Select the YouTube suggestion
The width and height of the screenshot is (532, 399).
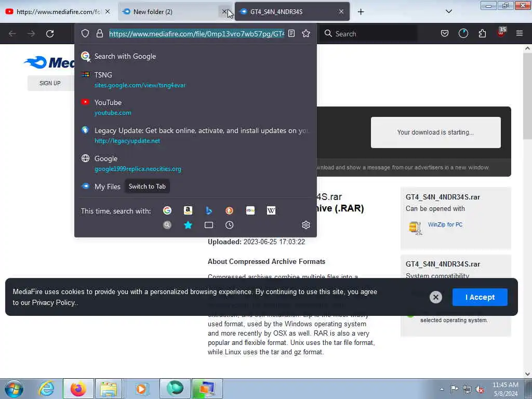click(195, 107)
